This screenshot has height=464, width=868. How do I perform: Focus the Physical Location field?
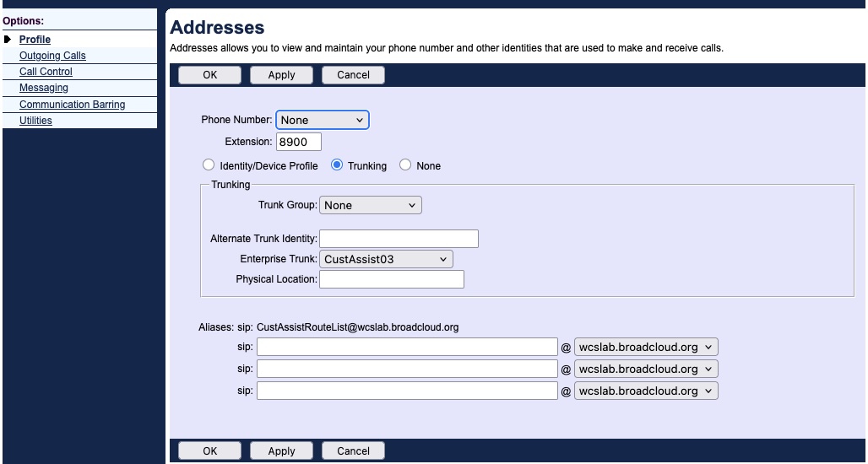(392, 278)
